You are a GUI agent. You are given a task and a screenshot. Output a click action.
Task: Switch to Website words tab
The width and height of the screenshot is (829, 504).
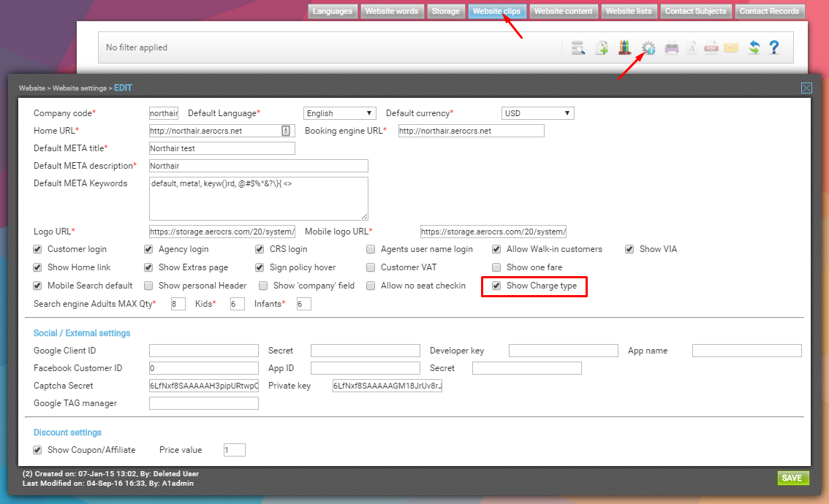click(x=392, y=11)
